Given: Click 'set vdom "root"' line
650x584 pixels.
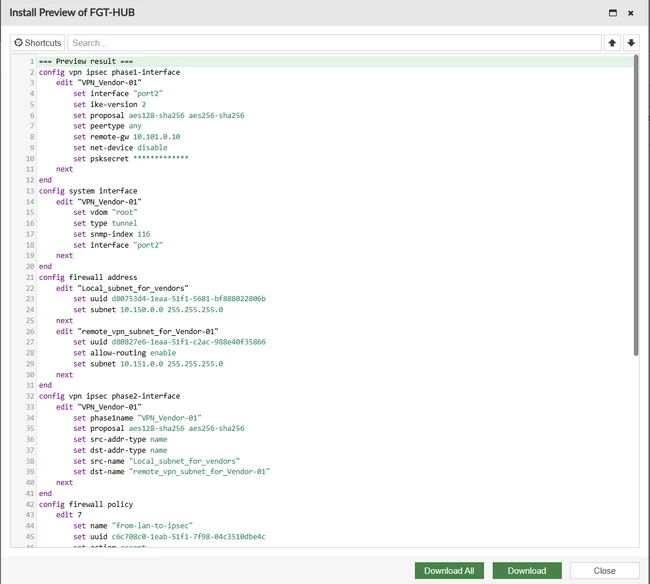Looking at the screenshot, I should tap(105, 212).
